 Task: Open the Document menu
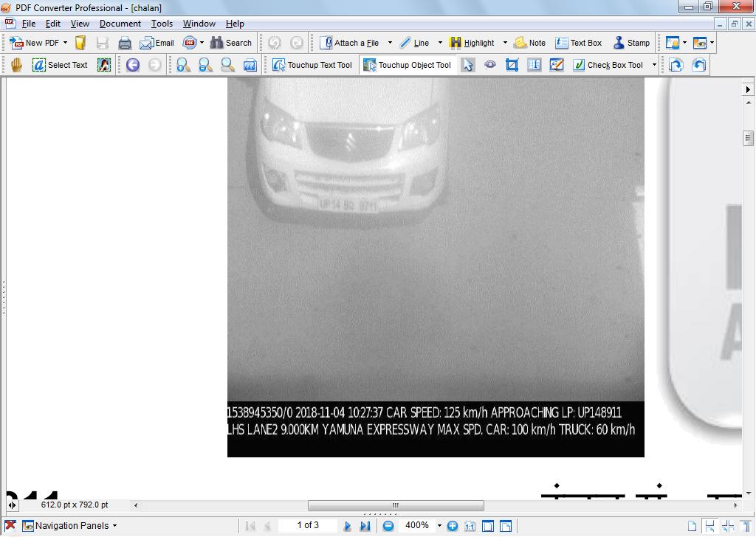click(x=120, y=24)
